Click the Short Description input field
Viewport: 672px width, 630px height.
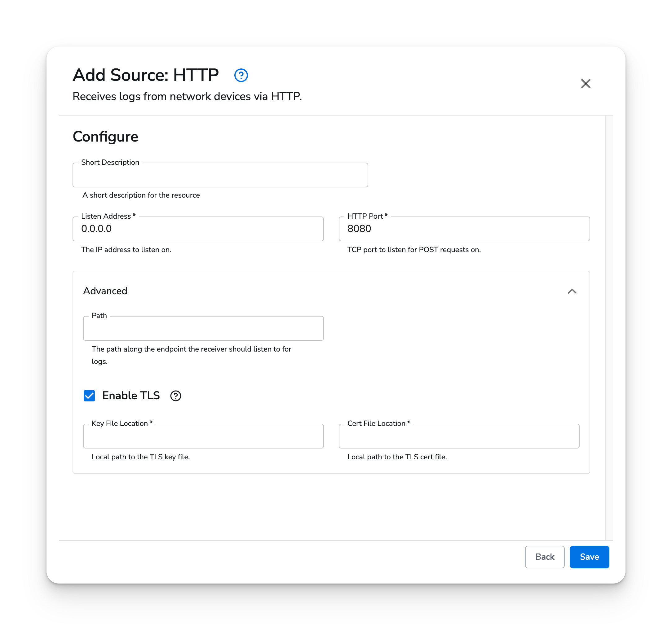pyautogui.click(x=220, y=175)
